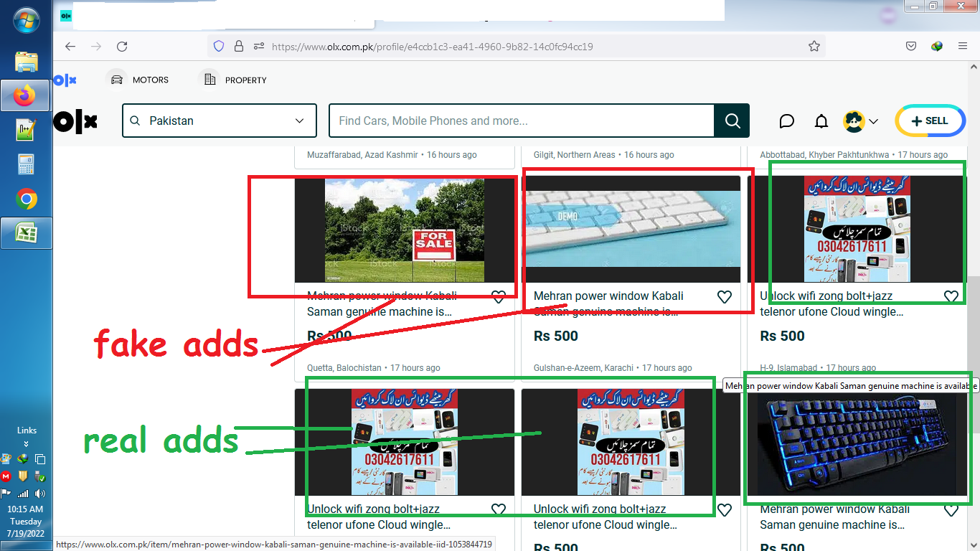The height and width of the screenshot is (551, 980).
Task: Reload the current OLX page
Action: 122,47
